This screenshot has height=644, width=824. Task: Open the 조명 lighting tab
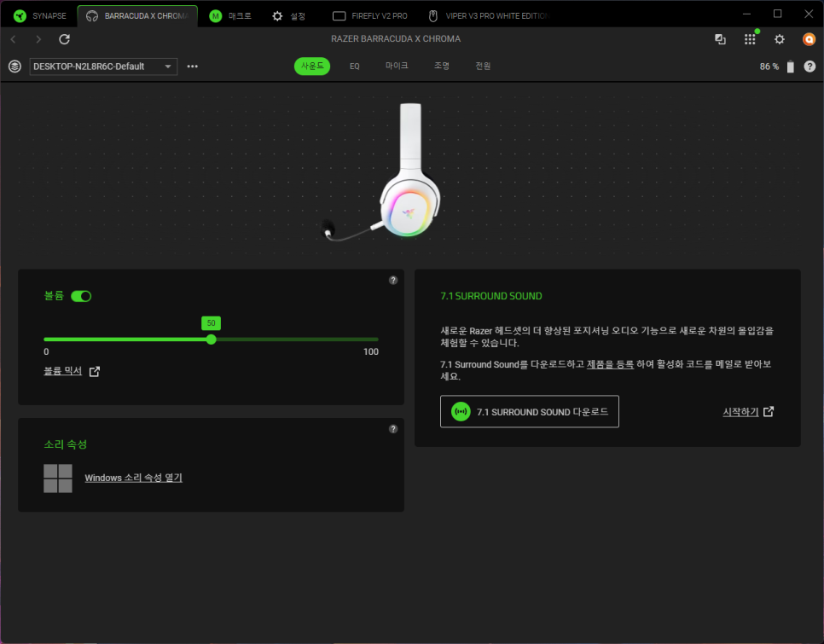point(442,67)
